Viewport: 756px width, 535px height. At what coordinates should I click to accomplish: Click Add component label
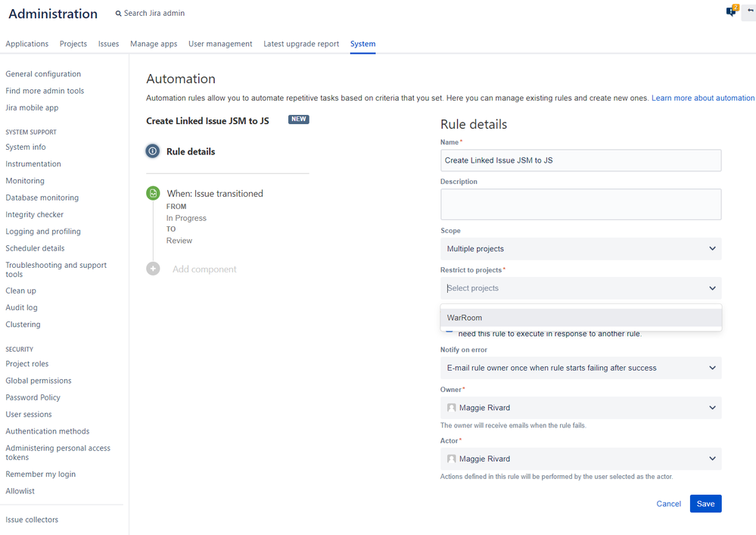(x=204, y=269)
